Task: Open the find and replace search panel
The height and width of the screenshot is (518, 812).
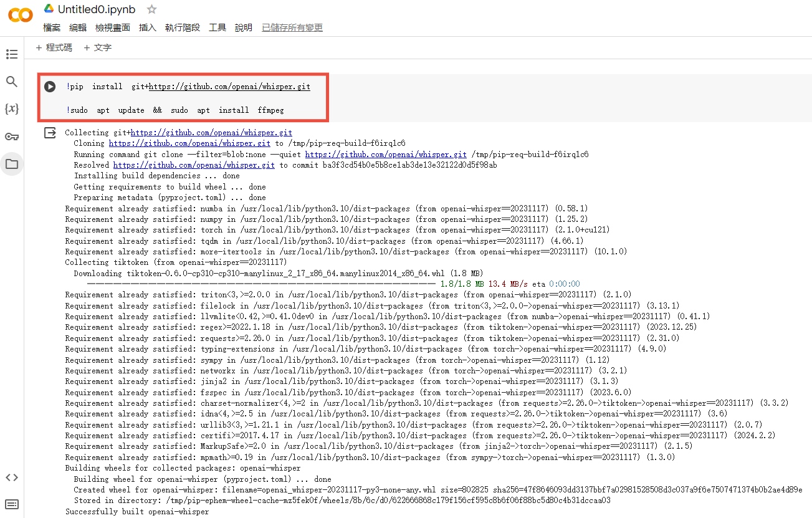Action: pos(12,82)
